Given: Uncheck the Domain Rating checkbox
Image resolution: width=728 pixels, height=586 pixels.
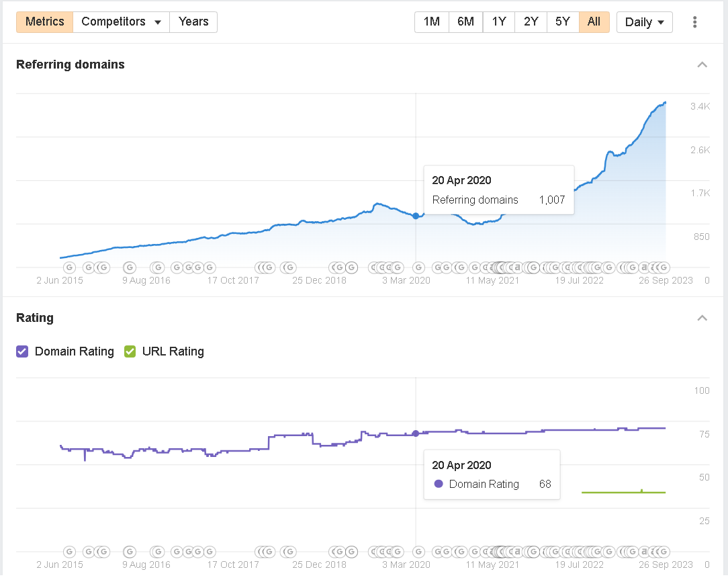Looking at the screenshot, I should point(22,351).
